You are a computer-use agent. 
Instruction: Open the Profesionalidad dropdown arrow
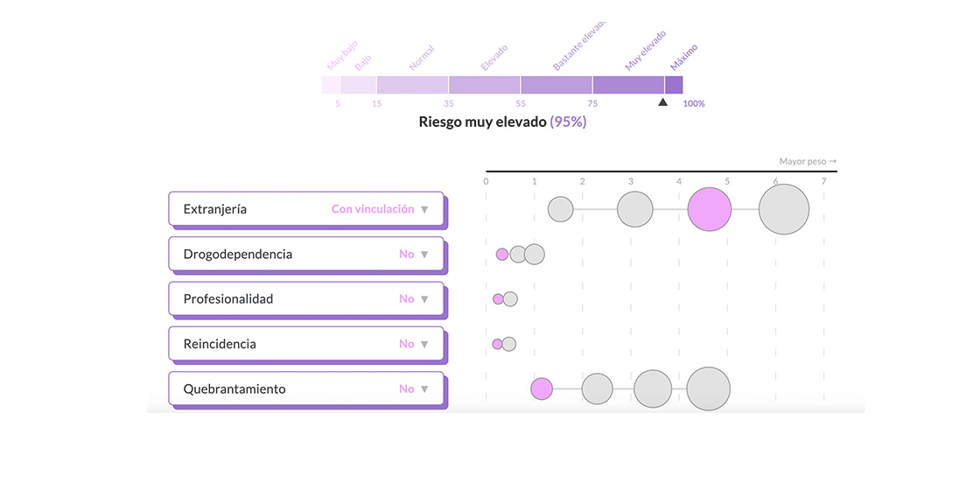[x=424, y=299]
